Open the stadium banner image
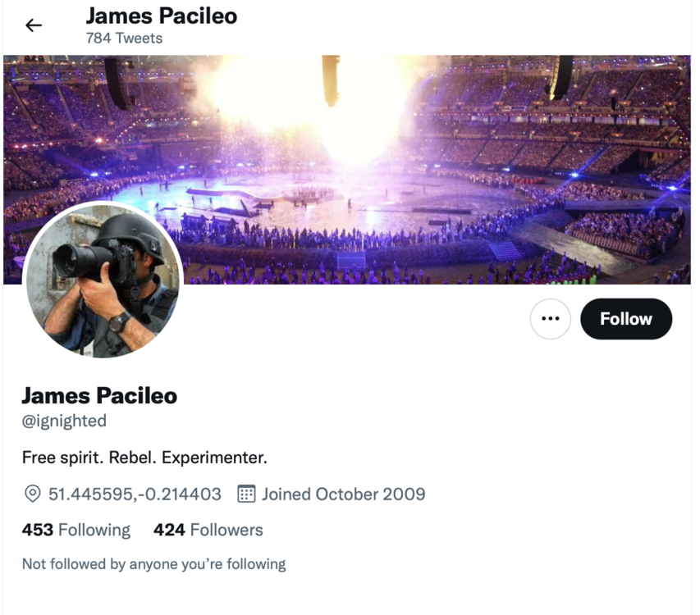 click(x=460, y=164)
